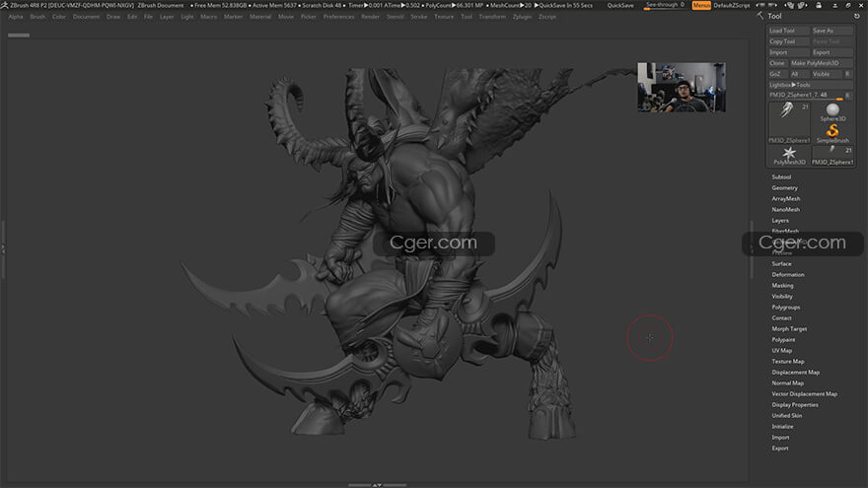Expand the Deformation sub-palette
The image size is (868, 488).
point(788,274)
